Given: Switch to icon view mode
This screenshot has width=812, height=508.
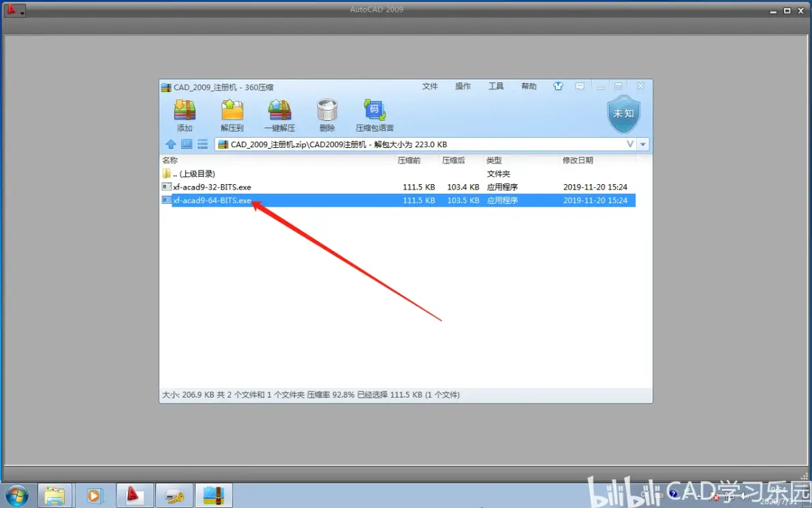Looking at the screenshot, I should [x=187, y=144].
